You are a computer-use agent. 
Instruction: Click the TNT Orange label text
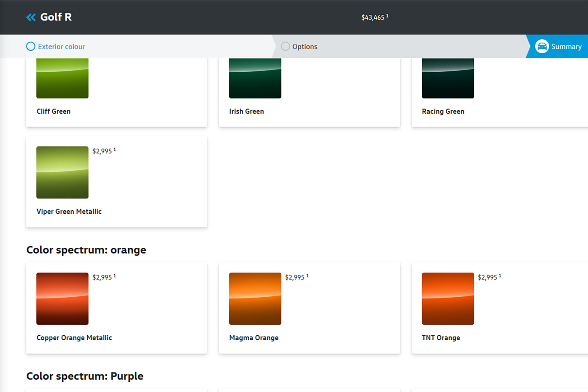(x=441, y=337)
